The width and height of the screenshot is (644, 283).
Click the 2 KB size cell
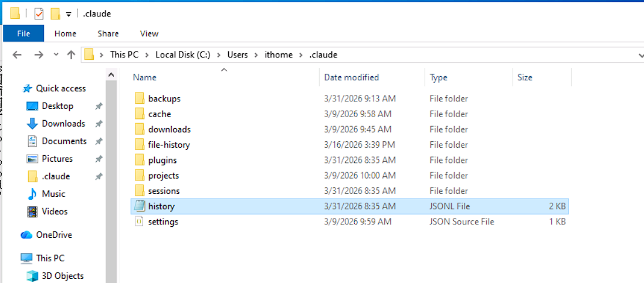coord(557,206)
